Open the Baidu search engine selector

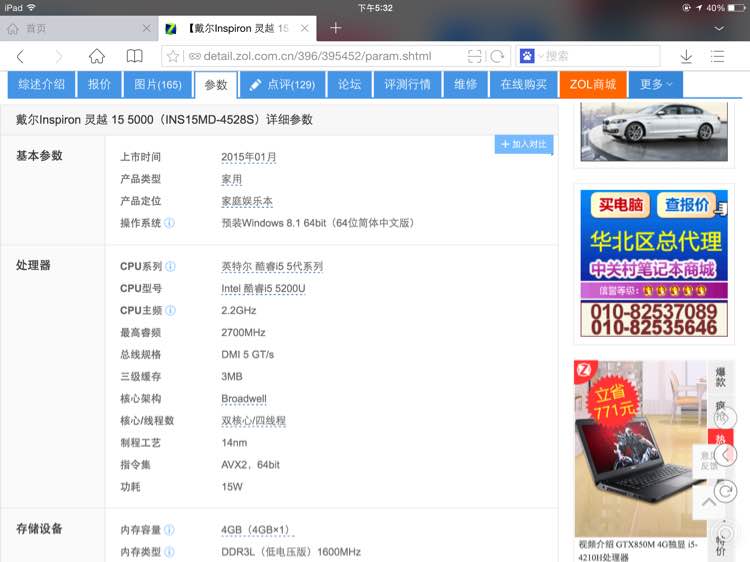(x=528, y=56)
